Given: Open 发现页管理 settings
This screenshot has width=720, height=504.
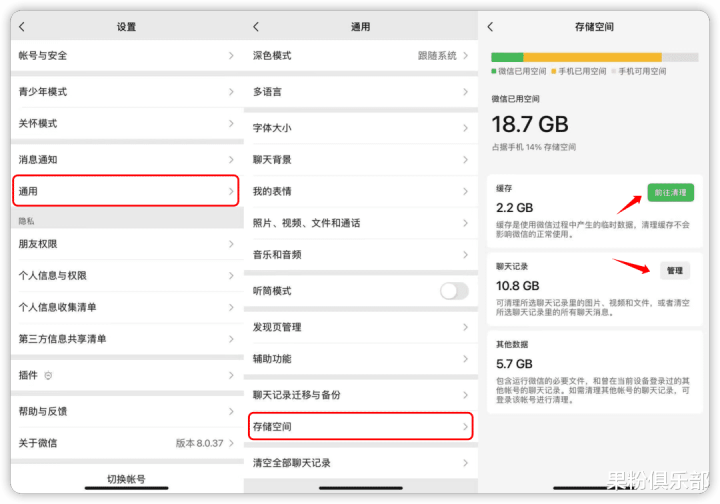Looking at the screenshot, I should [x=361, y=327].
